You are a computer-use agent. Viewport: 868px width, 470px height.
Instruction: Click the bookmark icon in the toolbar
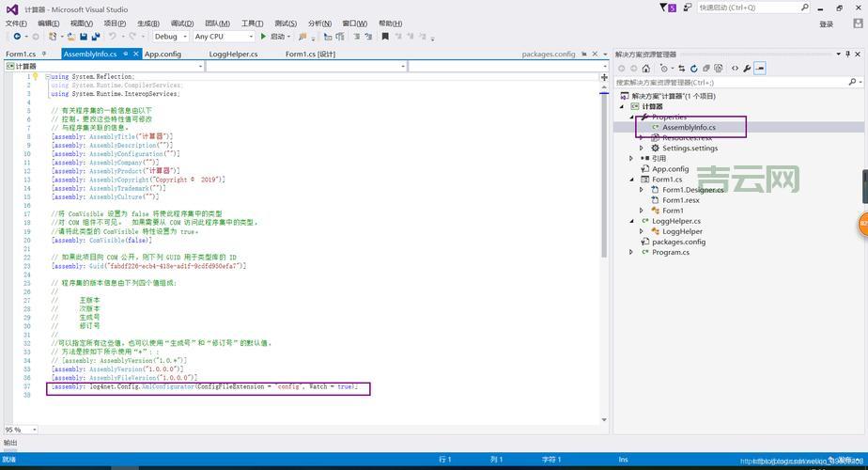point(385,37)
